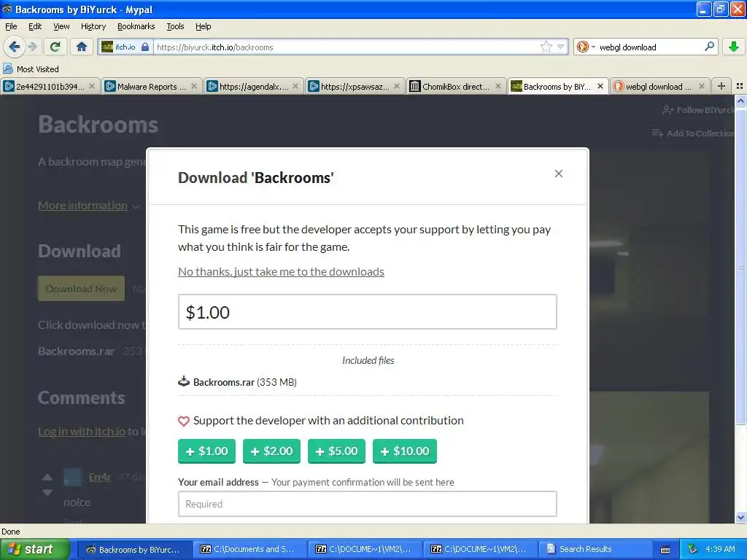Open a new tab with plus button
The height and width of the screenshot is (560, 747).
pyautogui.click(x=721, y=86)
